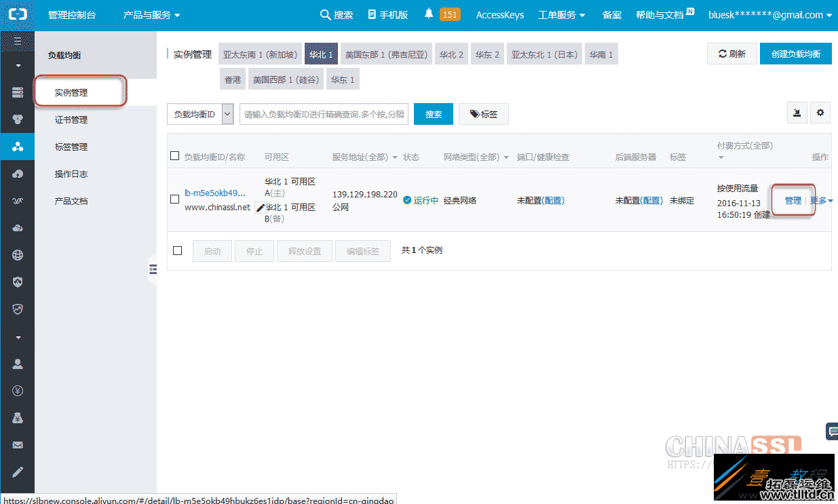Click inside the load balancer ID search field
The width and height of the screenshot is (838, 504).
322,113
